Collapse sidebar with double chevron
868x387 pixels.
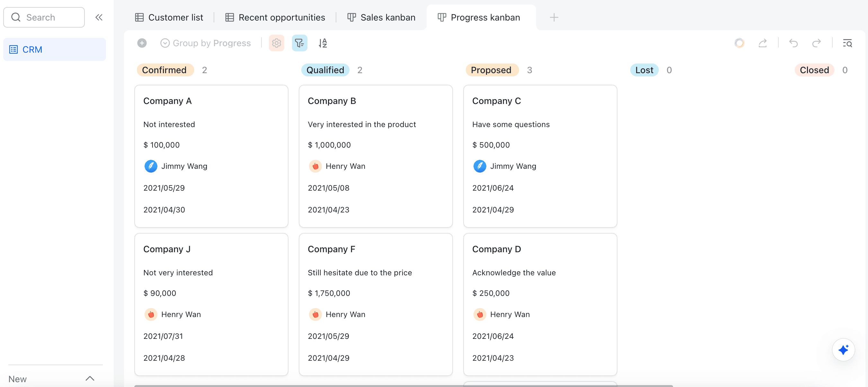click(x=99, y=18)
